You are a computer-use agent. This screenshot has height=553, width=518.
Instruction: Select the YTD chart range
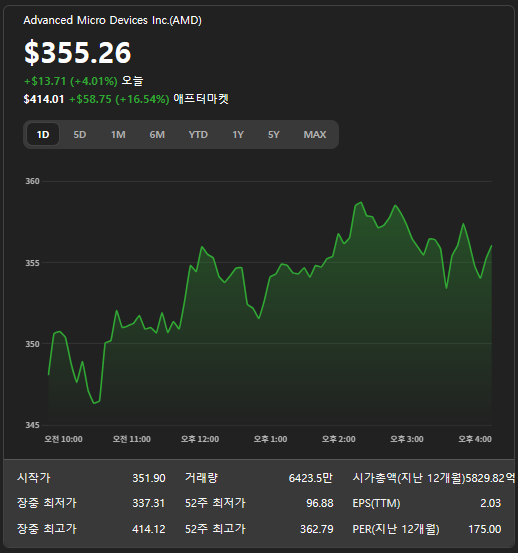point(198,134)
